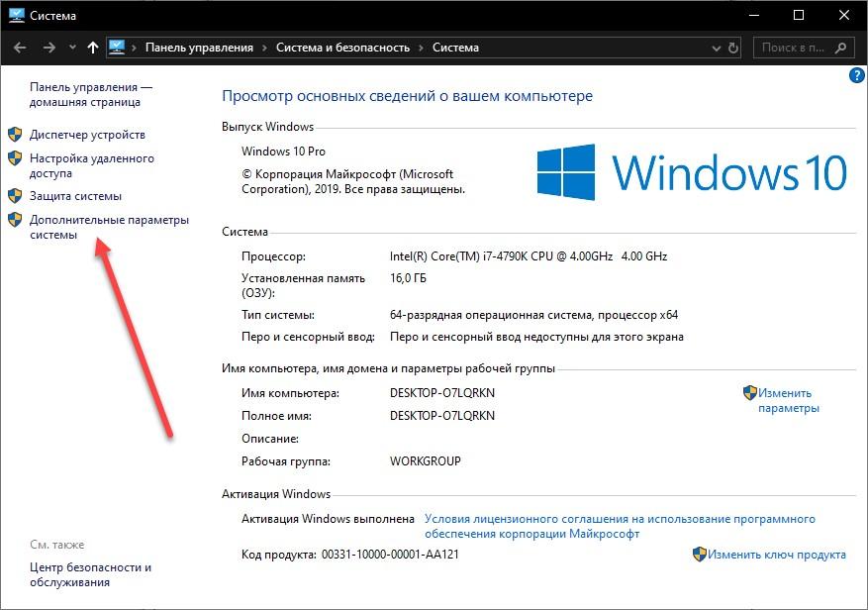
Task: Click shield icon beside 'Настройка удаленного доступа'
Action: pyautogui.click(x=15, y=157)
